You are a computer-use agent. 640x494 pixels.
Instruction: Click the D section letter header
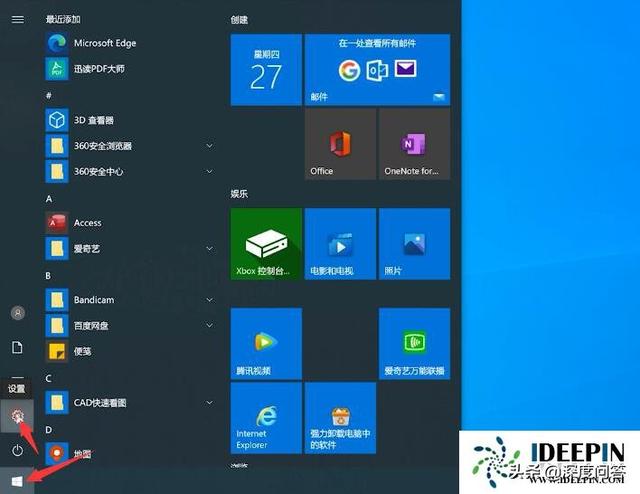(x=49, y=429)
